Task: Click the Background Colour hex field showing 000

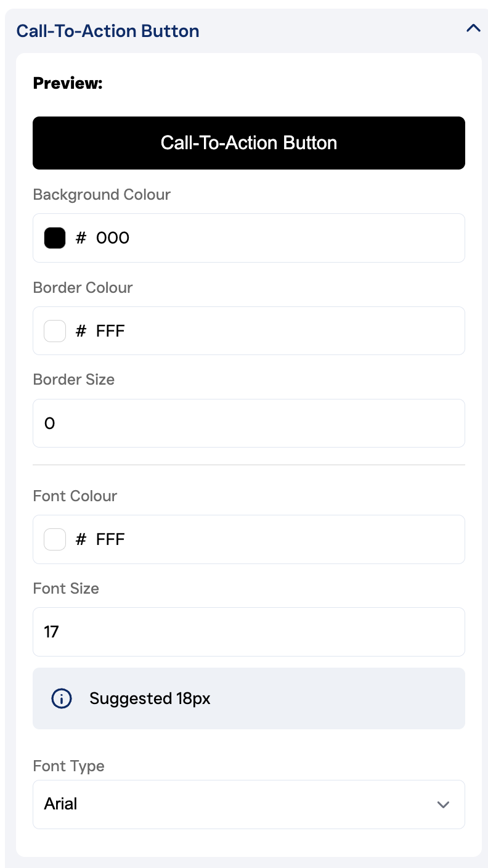Action: 271,238
